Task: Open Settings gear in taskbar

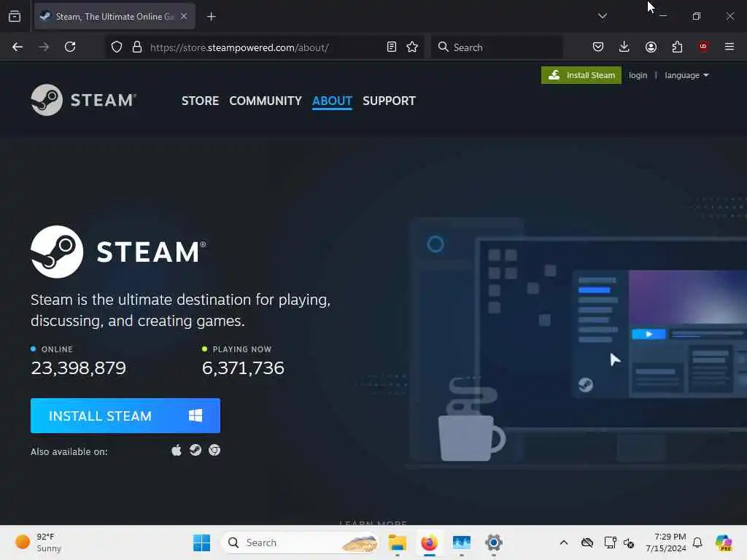Action: pos(494,542)
